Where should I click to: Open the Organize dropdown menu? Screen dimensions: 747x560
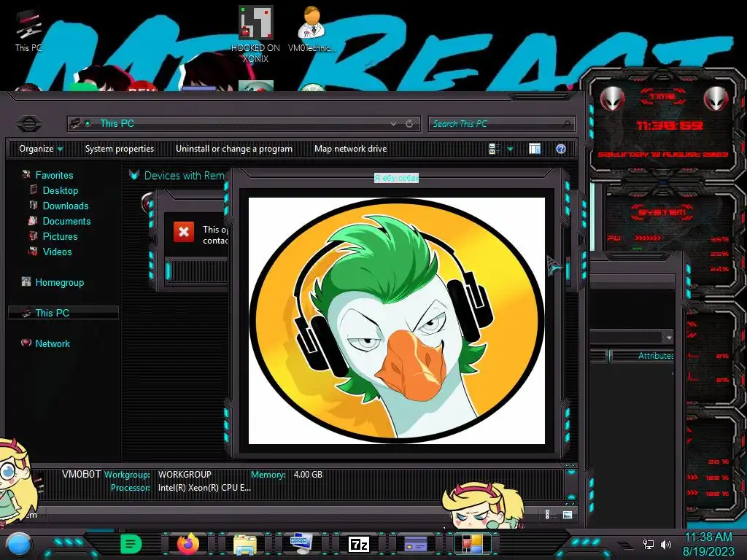pos(41,149)
